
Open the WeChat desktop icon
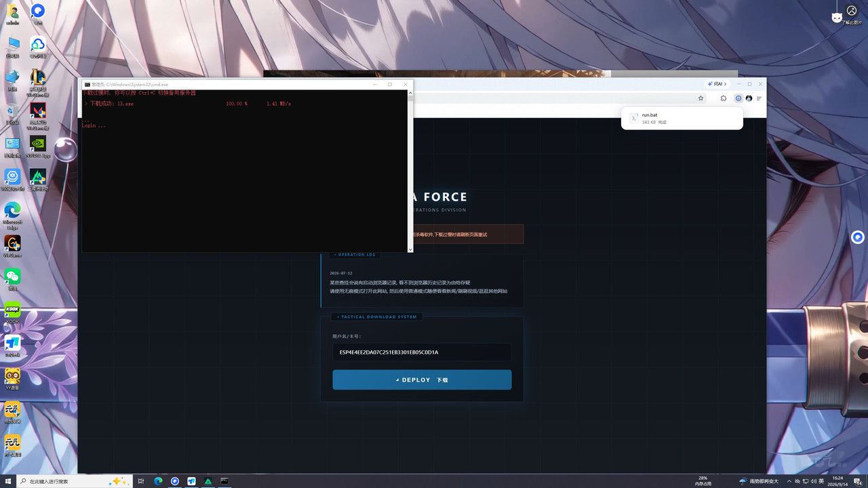[x=12, y=279]
